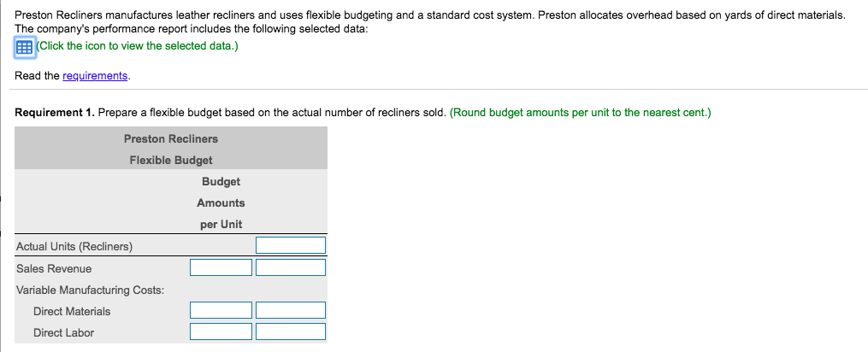Click the 'Preston Recliners' table heading
868x352 pixels.
click(x=171, y=138)
